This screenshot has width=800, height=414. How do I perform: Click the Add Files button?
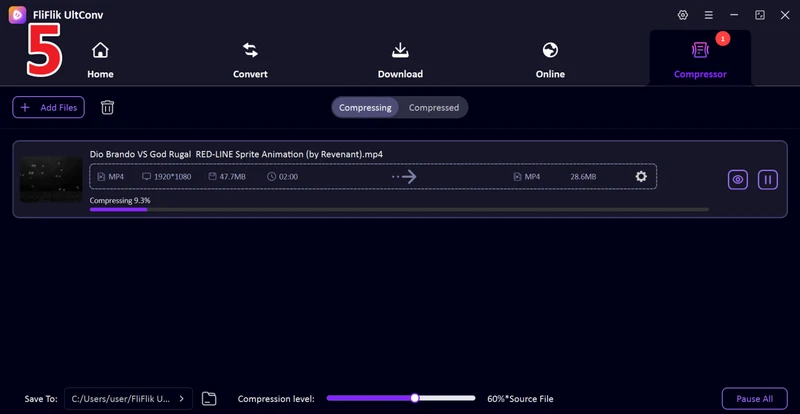click(x=48, y=107)
